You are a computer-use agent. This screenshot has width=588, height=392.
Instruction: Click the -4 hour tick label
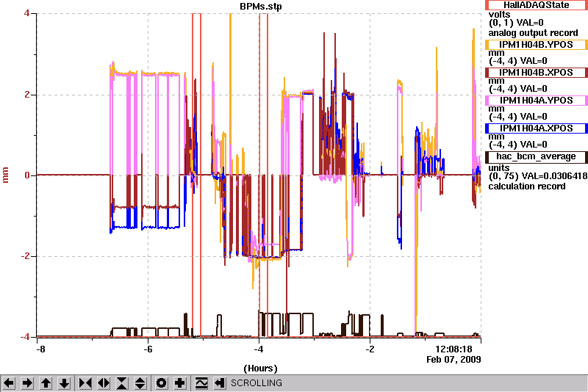(259, 349)
